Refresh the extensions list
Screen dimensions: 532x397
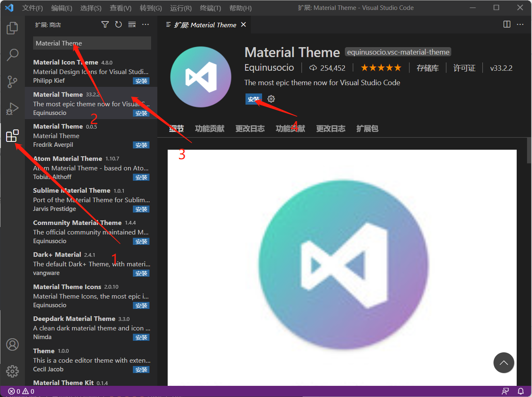click(118, 25)
